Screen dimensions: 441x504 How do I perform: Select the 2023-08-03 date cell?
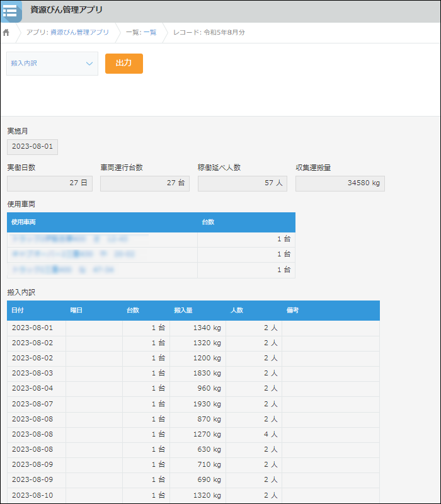click(37, 374)
